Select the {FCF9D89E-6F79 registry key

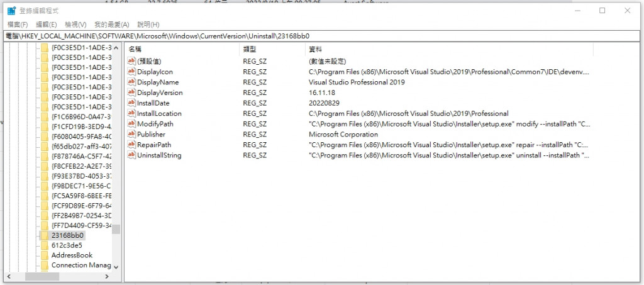pos(81,205)
